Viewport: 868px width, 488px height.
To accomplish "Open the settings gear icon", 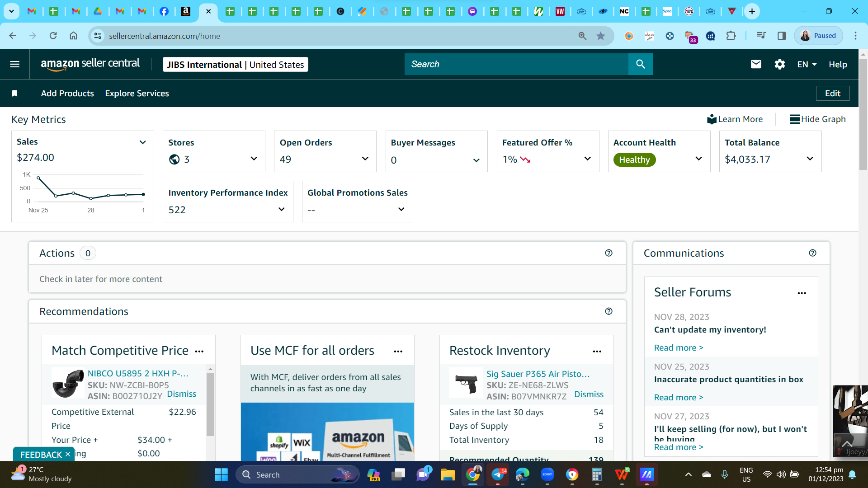I will click(780, 64).
